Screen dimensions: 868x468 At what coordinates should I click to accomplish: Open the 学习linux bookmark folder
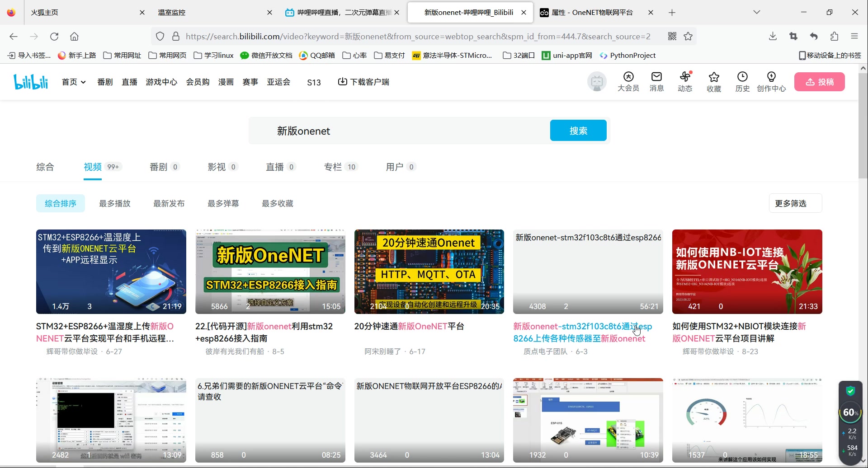click(214, 56)
